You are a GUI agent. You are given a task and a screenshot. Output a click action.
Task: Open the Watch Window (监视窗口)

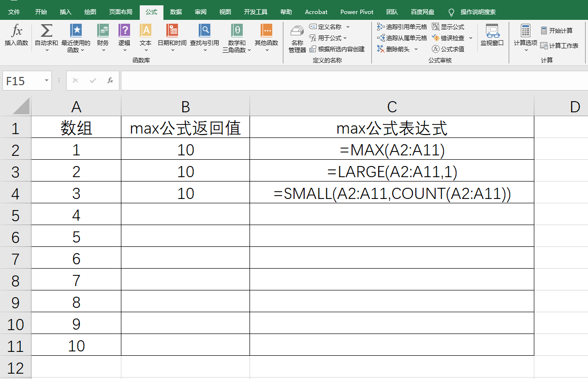(492, 35)
